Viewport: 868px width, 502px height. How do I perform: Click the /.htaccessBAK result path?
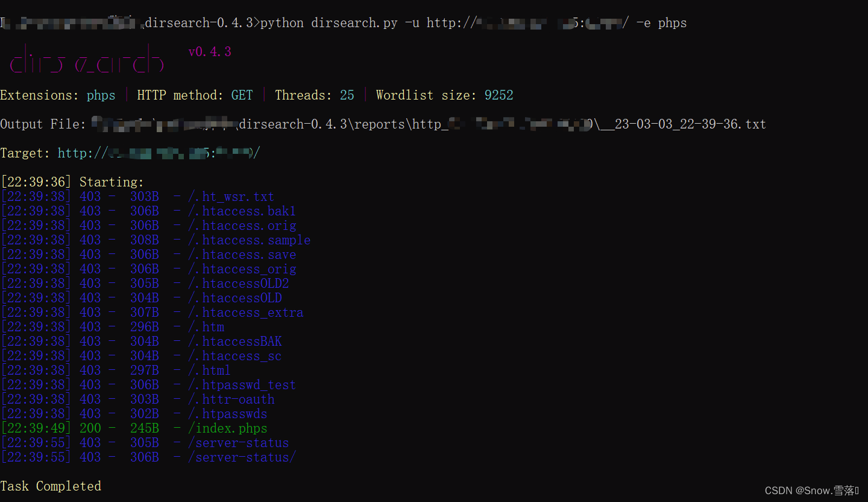(235, 342)
